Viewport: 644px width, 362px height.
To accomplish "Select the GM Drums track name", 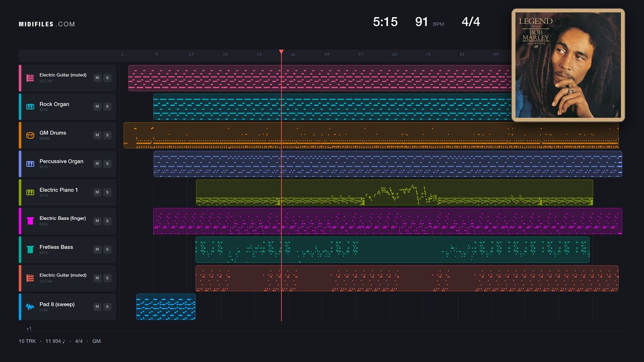I will tap(53, 133).
